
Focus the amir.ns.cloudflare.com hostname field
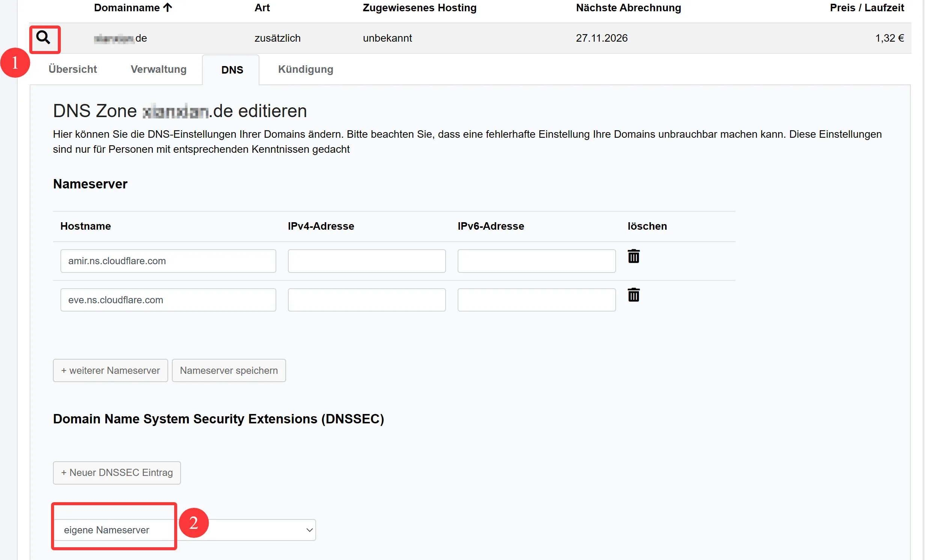click(168, 261)
